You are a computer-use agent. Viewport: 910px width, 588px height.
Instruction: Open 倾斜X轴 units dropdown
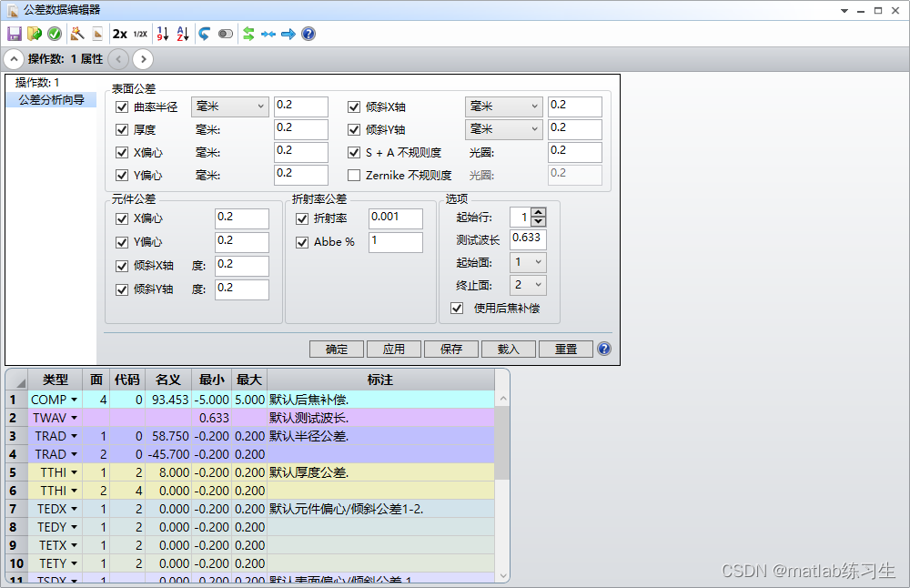pos(504,106)
